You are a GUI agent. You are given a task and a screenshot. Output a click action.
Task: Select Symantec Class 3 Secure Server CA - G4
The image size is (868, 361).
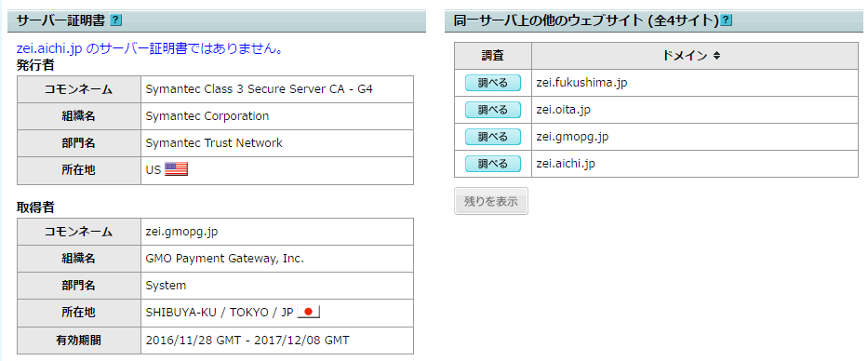pos(259,89)
